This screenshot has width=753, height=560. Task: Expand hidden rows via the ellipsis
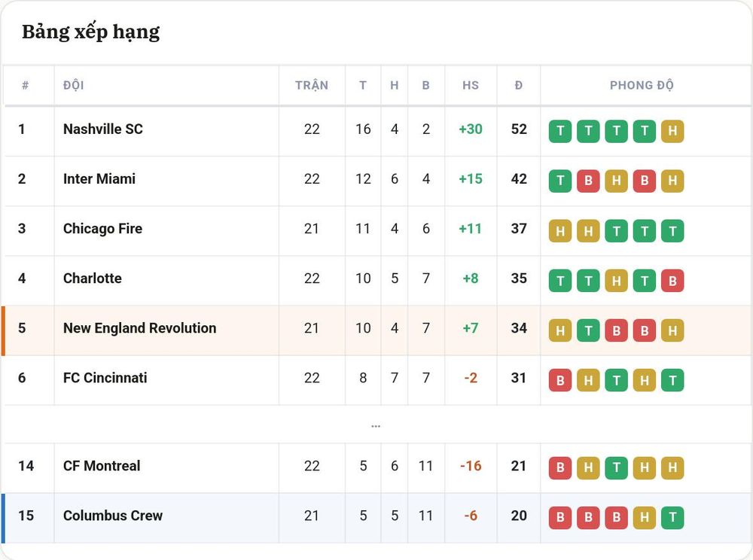376,425
